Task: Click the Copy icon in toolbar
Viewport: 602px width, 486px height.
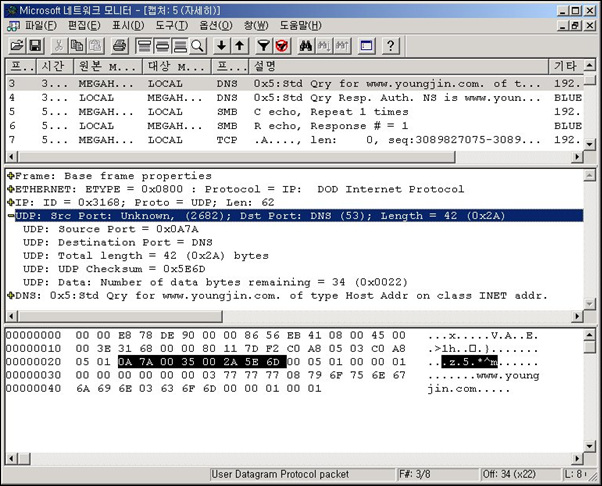Action: point(77,46)
